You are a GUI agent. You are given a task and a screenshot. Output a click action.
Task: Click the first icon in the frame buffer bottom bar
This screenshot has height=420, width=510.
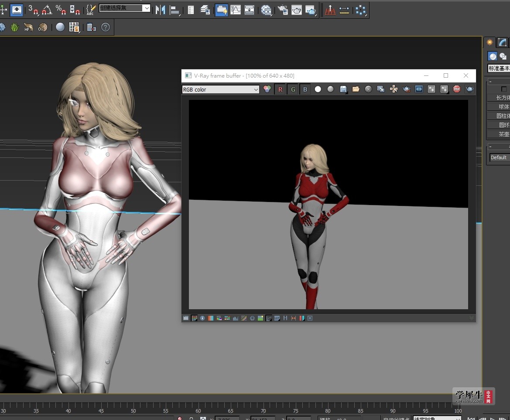click(186, 318)
